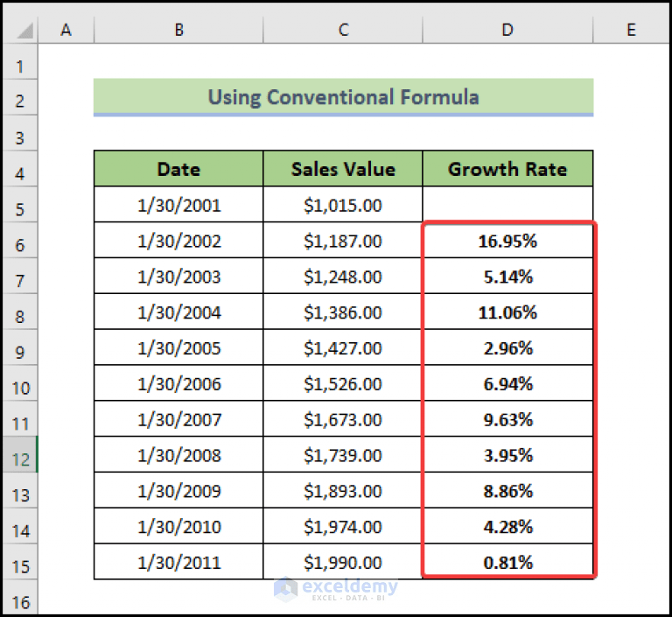Select row 13 header
The image size is (672, 617).
pos(20,490)
